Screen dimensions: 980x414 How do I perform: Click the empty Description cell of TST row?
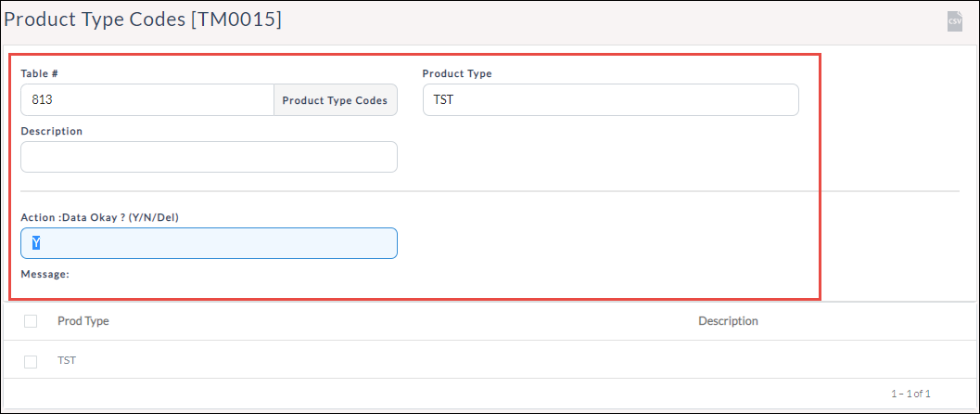point(728,361)
